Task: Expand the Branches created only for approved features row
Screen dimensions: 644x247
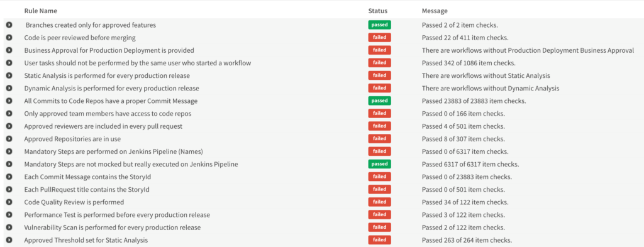Action: pos(9,25)
